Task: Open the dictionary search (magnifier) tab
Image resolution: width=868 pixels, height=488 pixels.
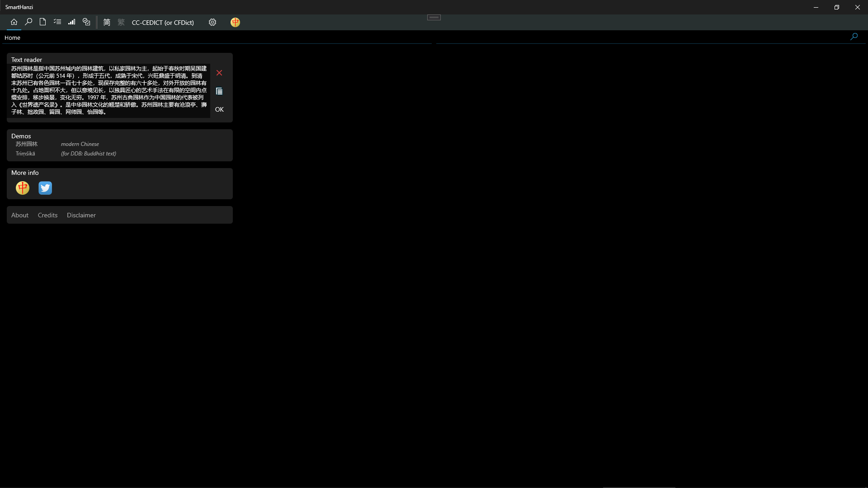Action: pos(28,22)
